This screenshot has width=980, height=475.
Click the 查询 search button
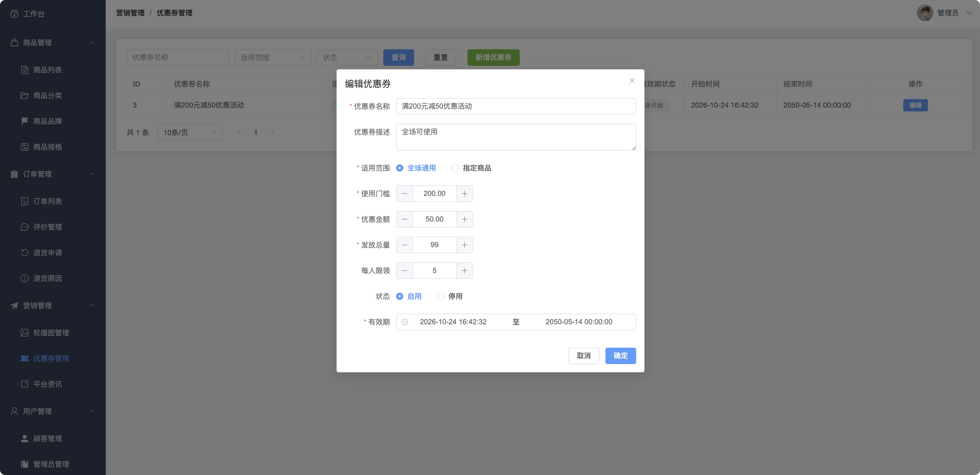click(398, 58)
